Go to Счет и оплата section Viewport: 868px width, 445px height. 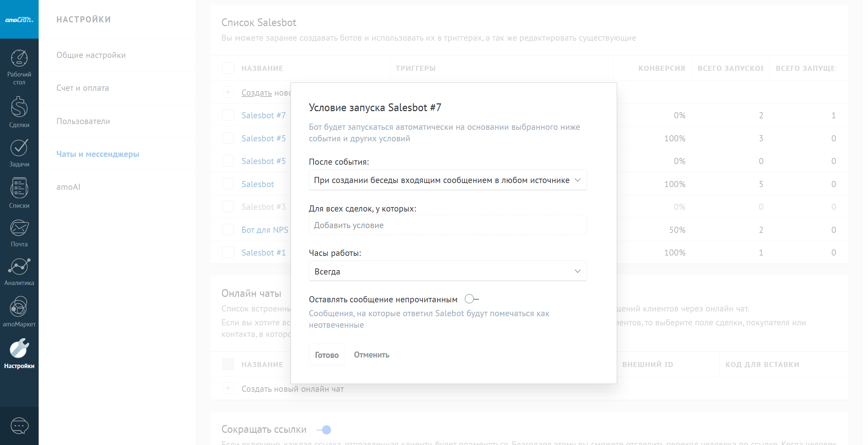point(83,88)
